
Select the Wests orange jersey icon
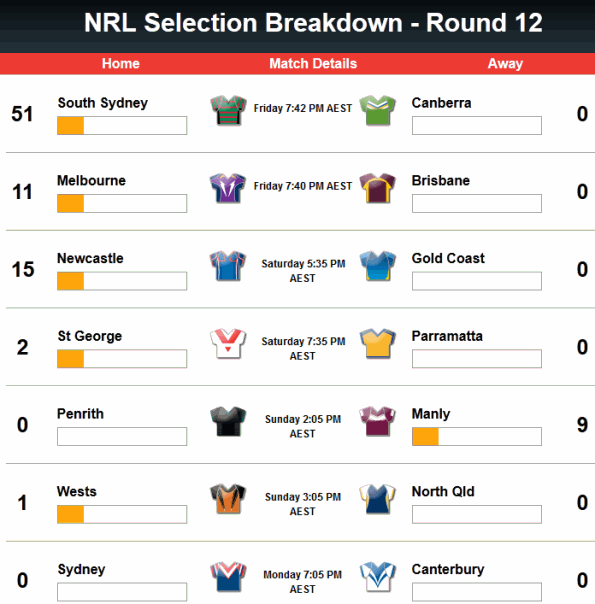click(228, 499)
